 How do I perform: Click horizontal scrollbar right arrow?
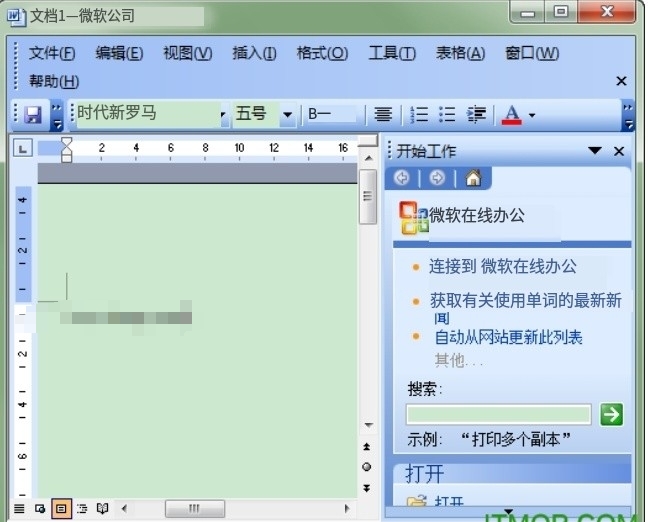coord(346,508)
